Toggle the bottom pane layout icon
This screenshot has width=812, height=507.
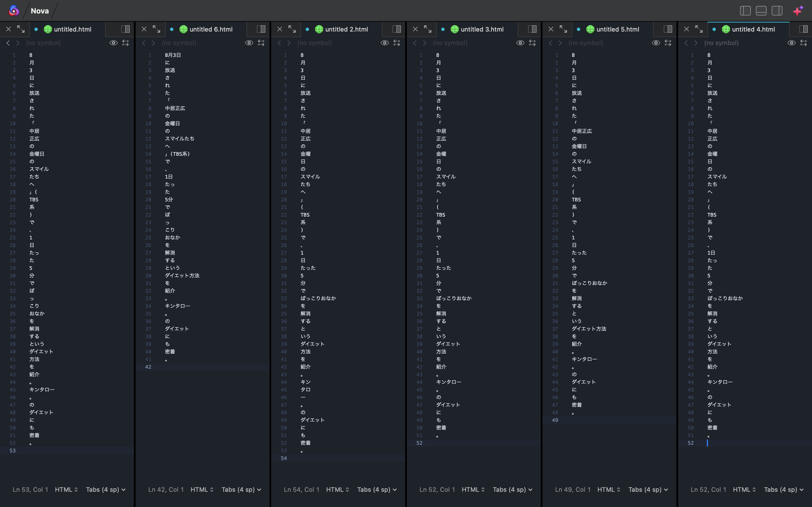click(x=761, y=11)
